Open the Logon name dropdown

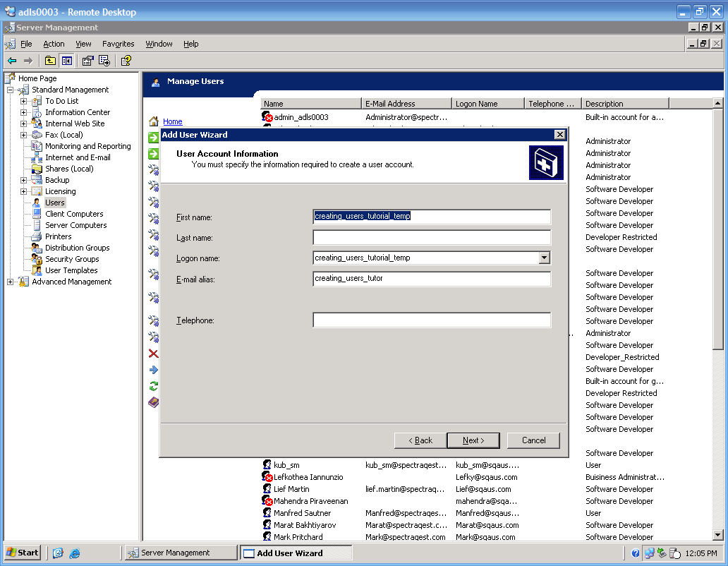click(544, 258)
